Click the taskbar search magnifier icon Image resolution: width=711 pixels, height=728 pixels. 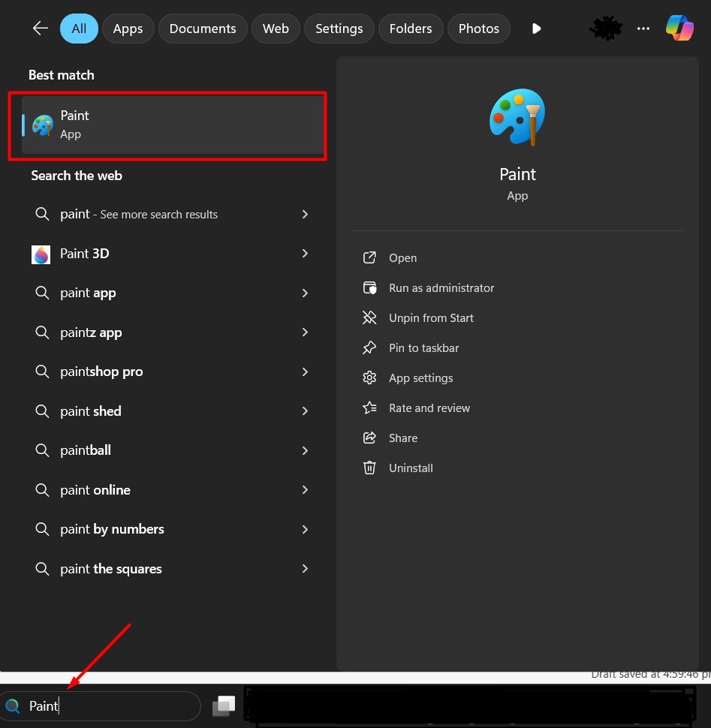[x=13, y=706]
